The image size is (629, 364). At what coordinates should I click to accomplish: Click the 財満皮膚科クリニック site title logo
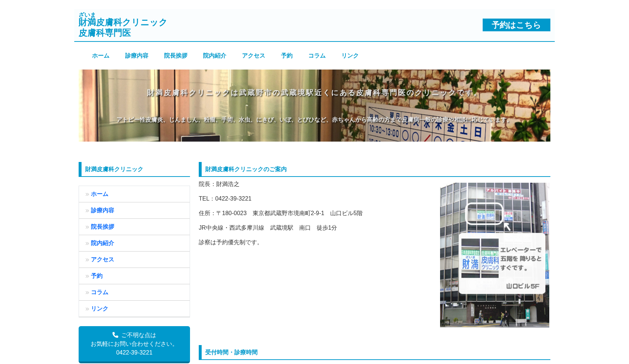123,23
